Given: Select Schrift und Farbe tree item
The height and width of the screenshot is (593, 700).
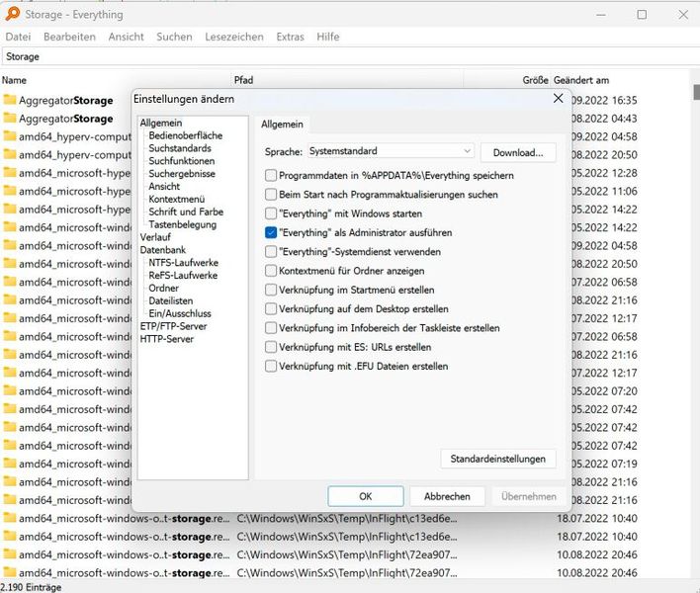Looking at the screenshot, I should click(185, 212).
